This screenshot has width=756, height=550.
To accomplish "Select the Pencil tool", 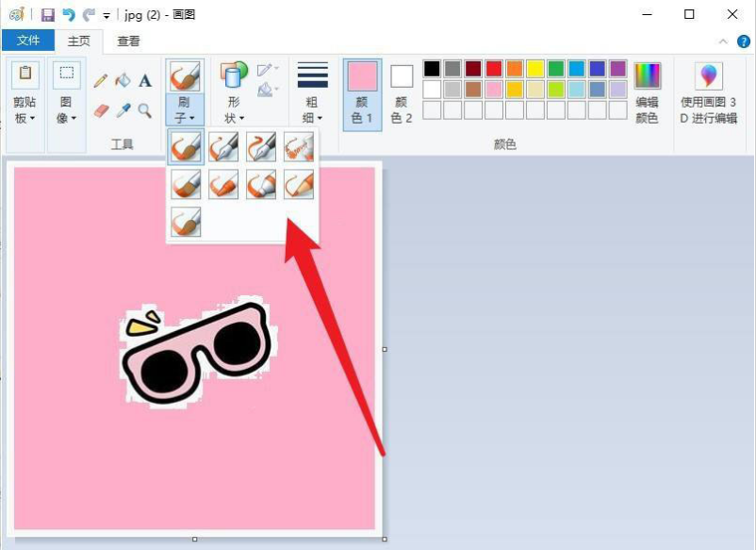I will tap(101, 81).
